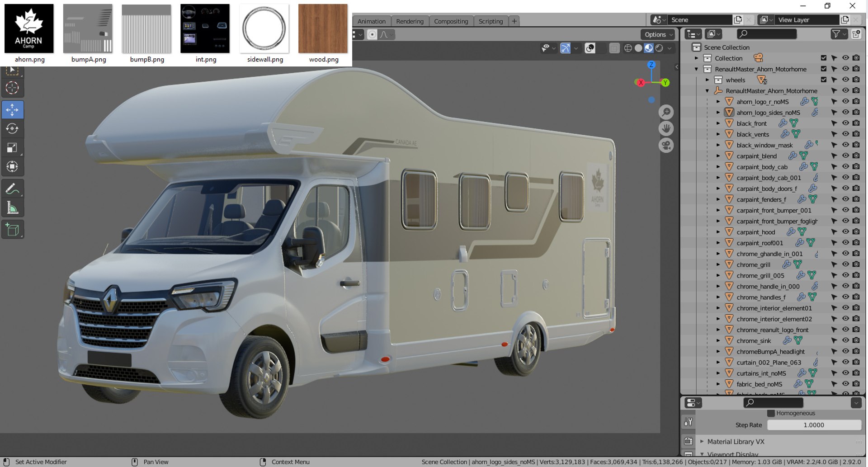Select chrome_grill_005 object in outliner
The image size is (868, 467).
coord(760,275)
